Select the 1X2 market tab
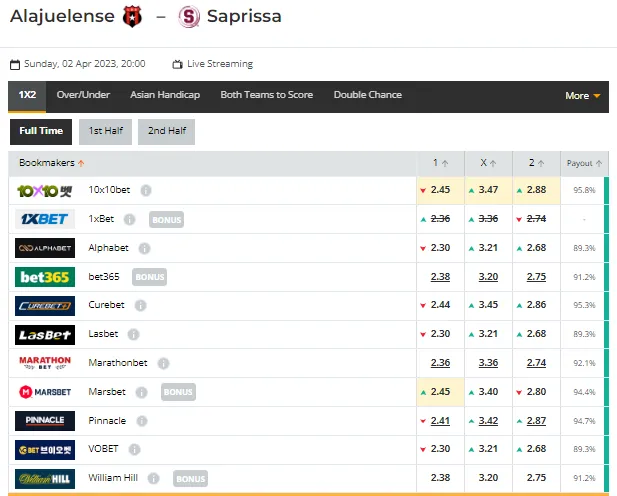 [27, 96]
